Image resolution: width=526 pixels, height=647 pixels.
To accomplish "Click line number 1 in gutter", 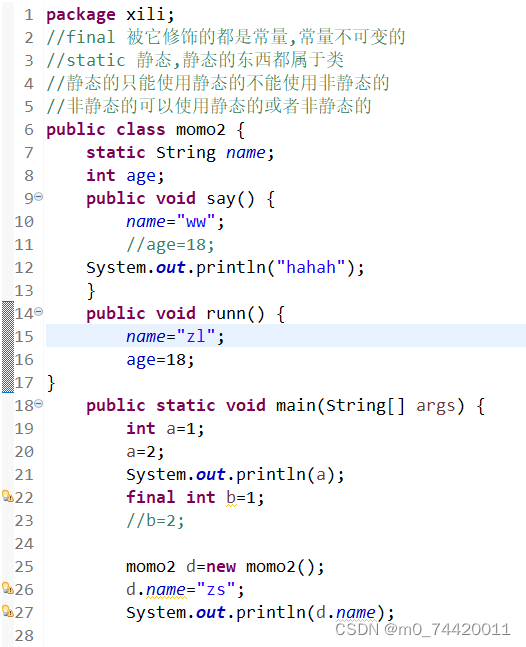I will tap(28, 15).
